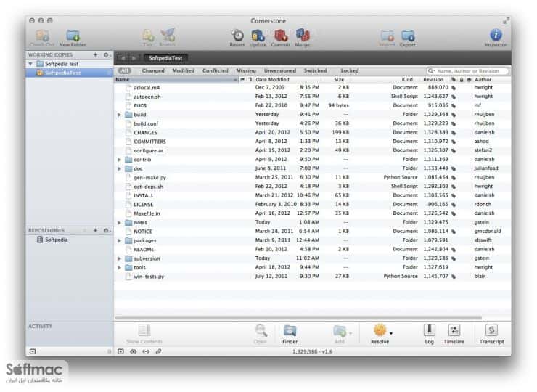Screen dimensions: 537x392
Task: Expand the packages folder
Action: coord(119,240)
